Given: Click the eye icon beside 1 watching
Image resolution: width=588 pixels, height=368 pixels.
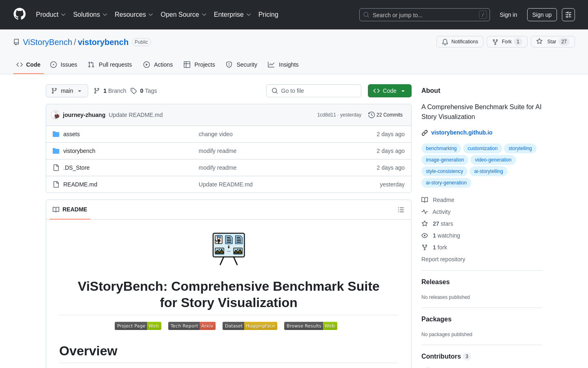Looking at the screenshot, I should (x=425, y=236).
